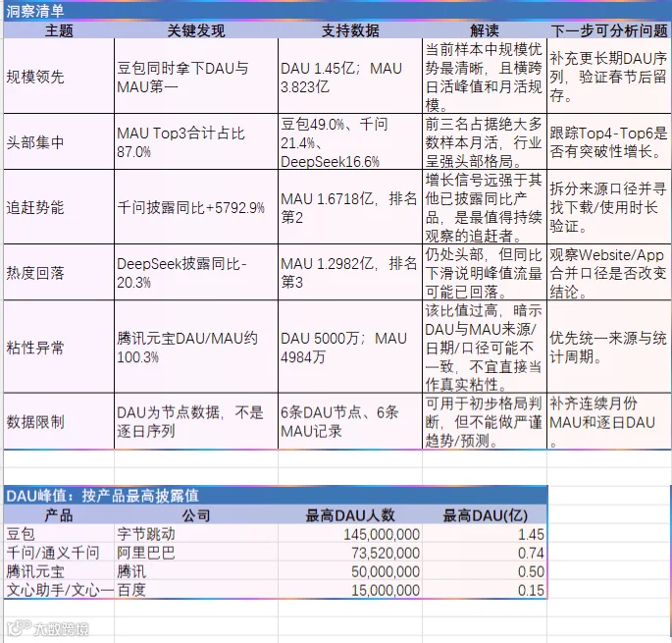This screenshot has height=643, width=672.
Task: Select the 规模领先 topic cell
Action: tap(59, 77)
